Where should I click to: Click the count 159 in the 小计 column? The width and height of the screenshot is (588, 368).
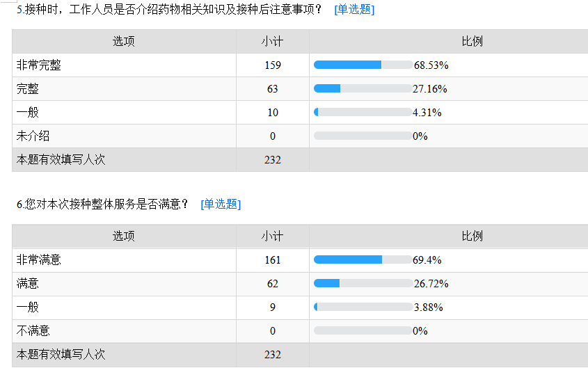272,65
